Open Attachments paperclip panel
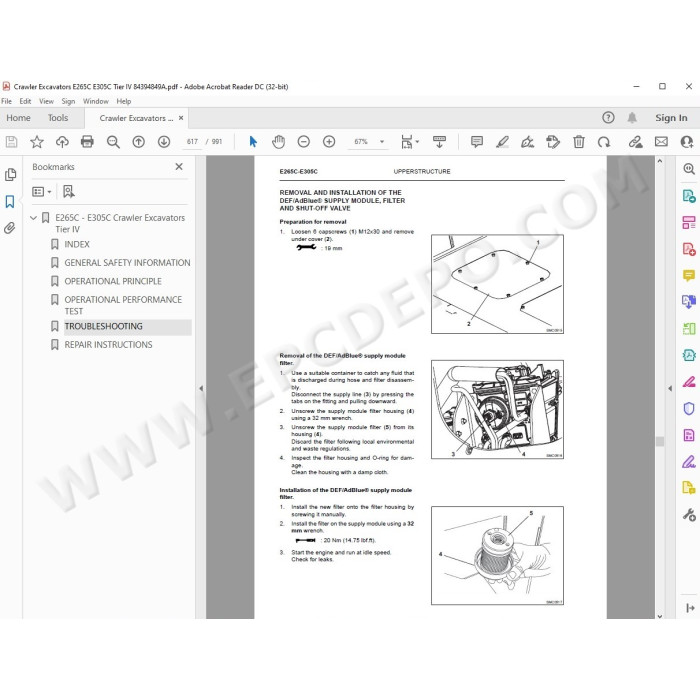Screen dimensions: 700x700 coord(10,228)
